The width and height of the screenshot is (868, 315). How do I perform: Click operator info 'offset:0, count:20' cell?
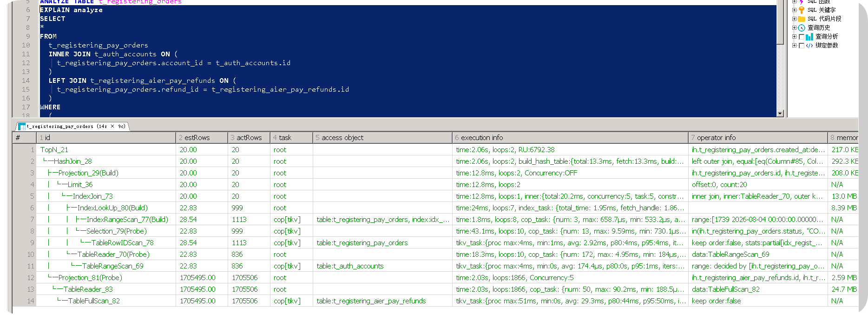758,185
